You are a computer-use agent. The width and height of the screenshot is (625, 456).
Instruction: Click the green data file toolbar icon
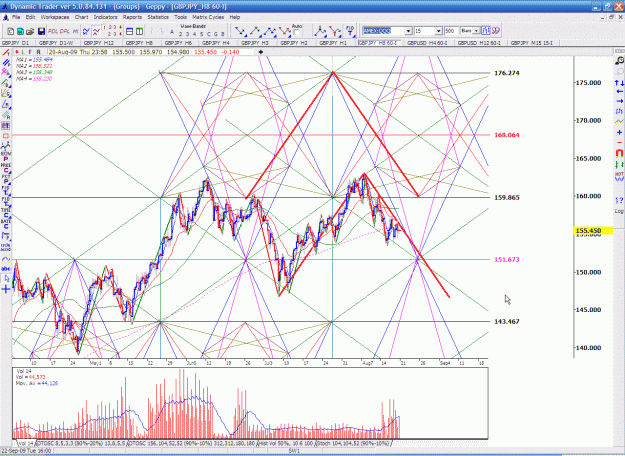point(20,31)
